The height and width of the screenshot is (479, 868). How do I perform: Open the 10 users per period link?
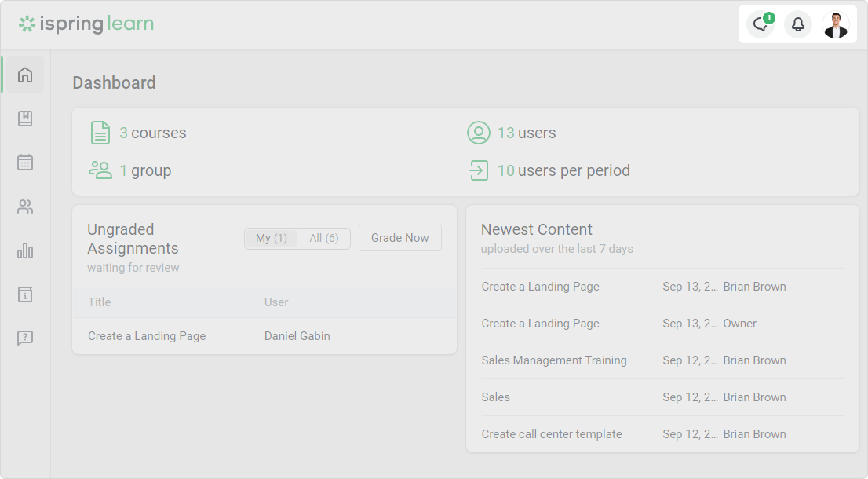coord(563,170)
